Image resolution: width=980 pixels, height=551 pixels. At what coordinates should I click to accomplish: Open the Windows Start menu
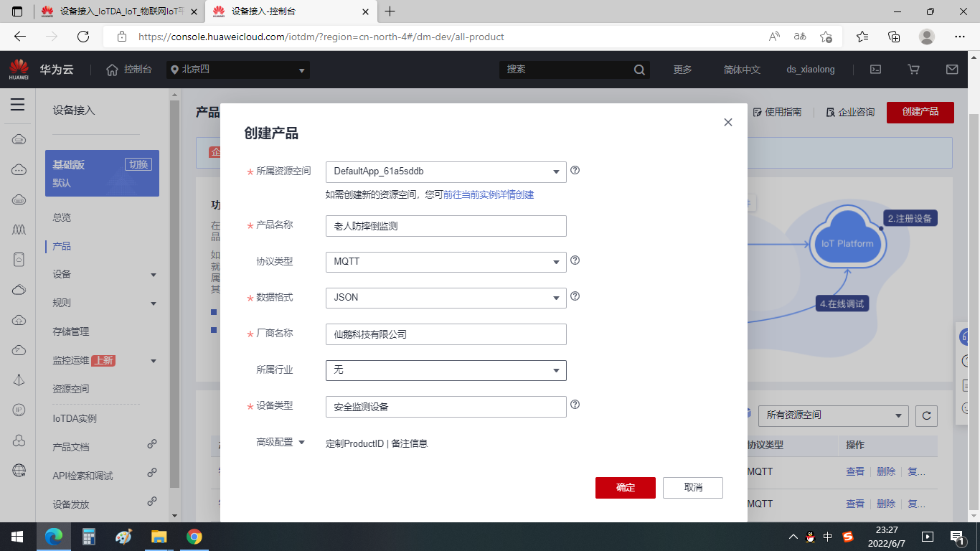[17, 537]
